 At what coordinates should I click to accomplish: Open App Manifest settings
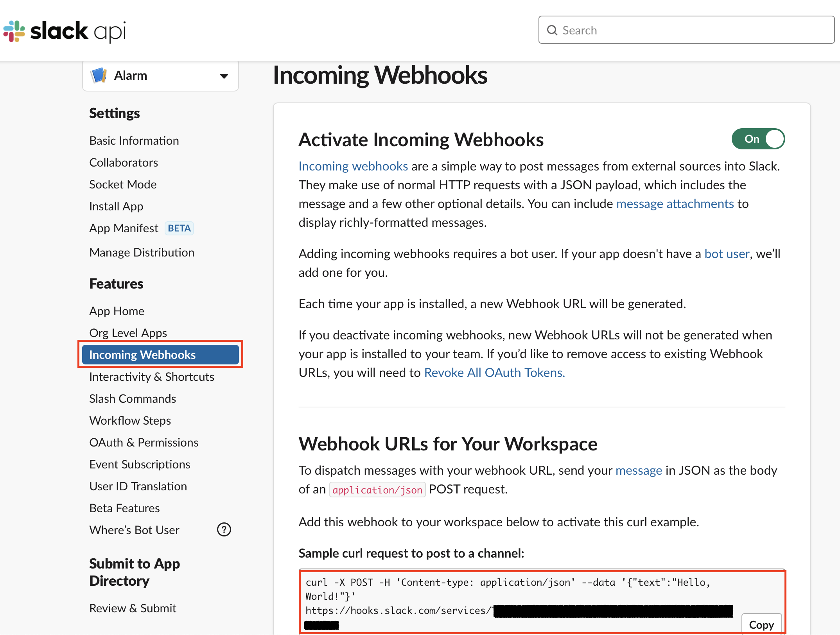point(124,228)
